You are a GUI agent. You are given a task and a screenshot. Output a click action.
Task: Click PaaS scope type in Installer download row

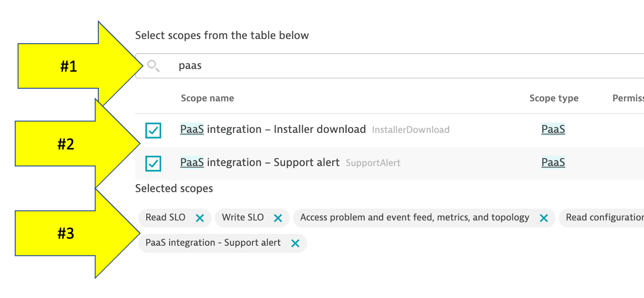click(553, 130)
